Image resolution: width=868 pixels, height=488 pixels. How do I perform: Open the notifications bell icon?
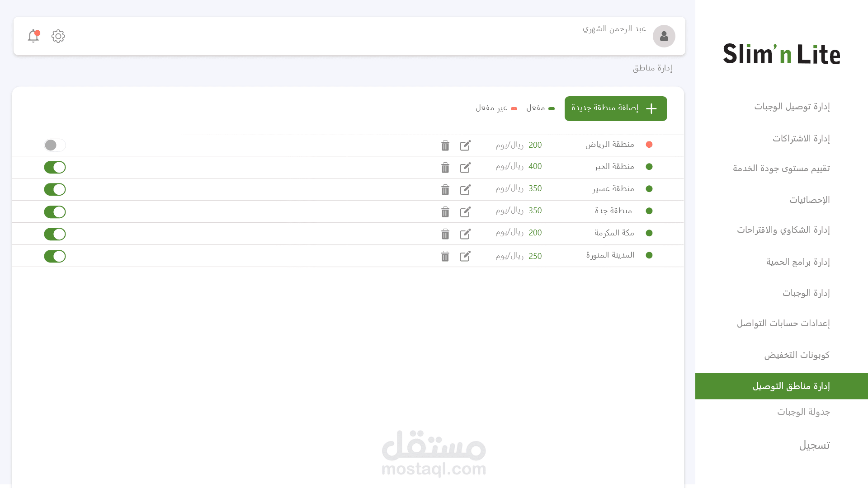(x=33, y=36)
